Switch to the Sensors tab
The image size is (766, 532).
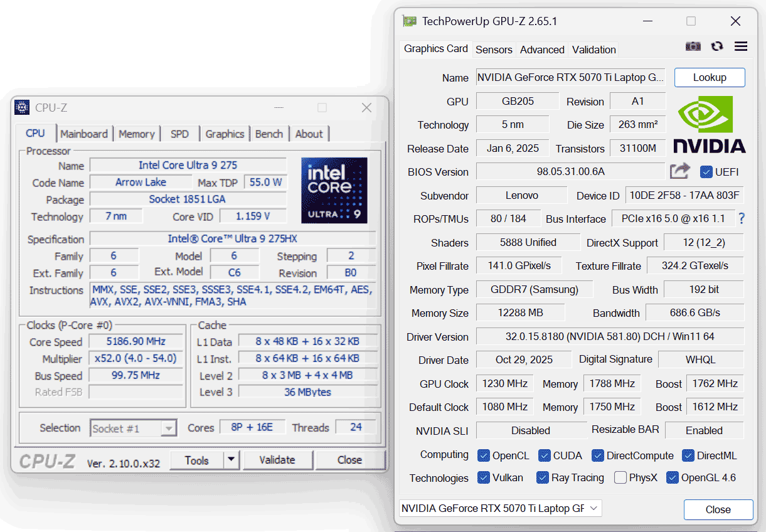[494, 50]
